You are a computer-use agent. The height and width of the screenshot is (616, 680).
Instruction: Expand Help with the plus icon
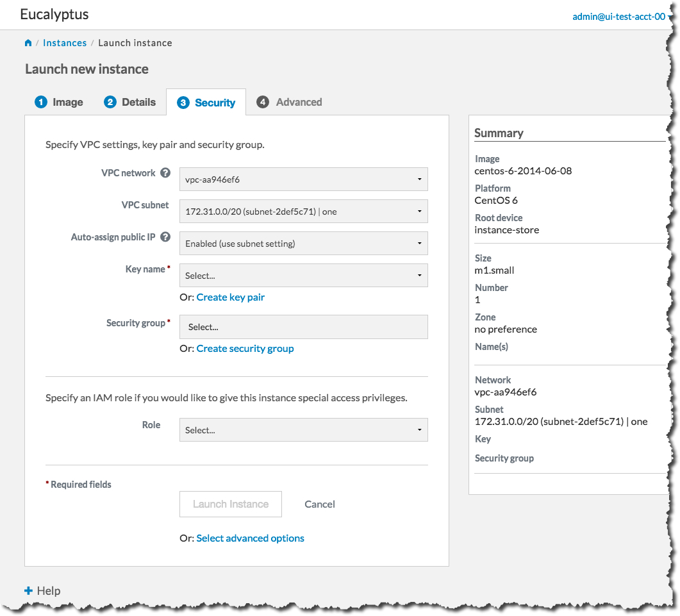29,590
